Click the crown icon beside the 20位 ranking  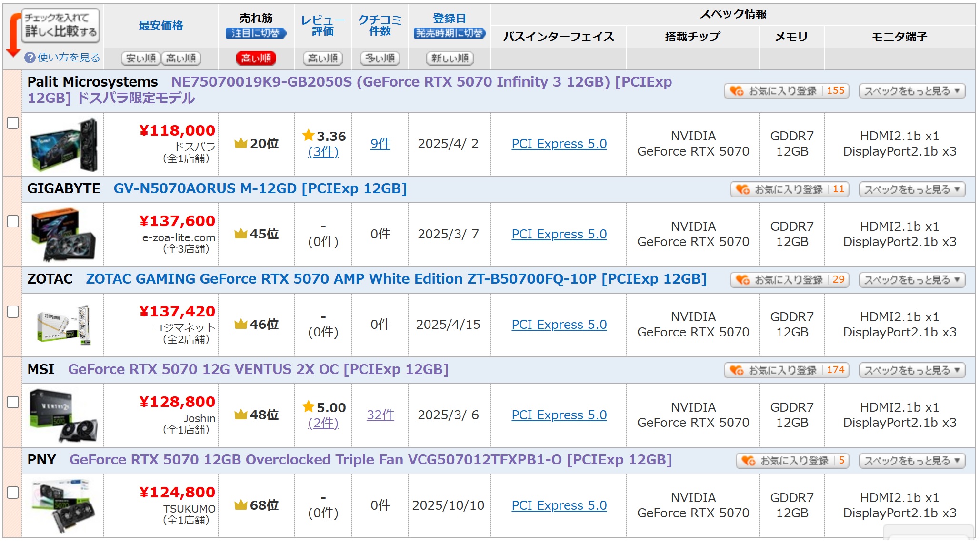click(x=240, y=143)
